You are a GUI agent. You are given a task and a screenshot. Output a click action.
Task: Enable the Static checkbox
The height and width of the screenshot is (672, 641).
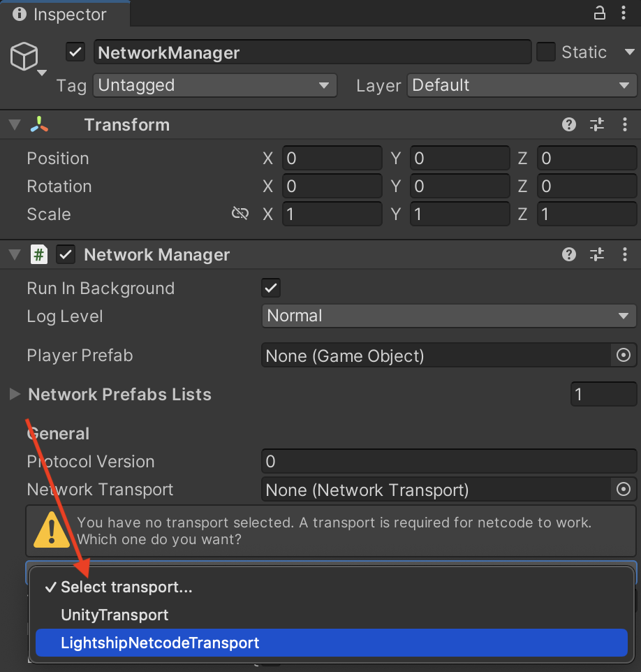coord(545,52)
